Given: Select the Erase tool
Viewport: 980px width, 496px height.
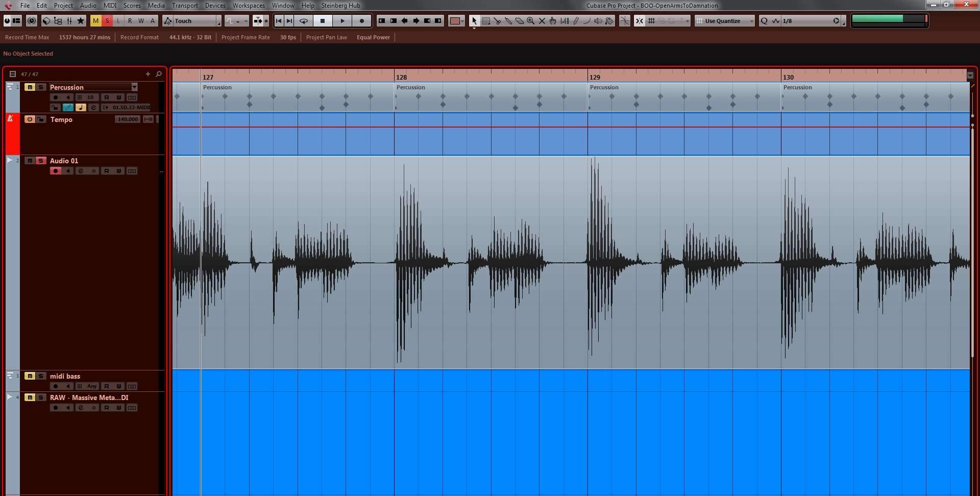Looking at the screenshot, I should 520,21.
